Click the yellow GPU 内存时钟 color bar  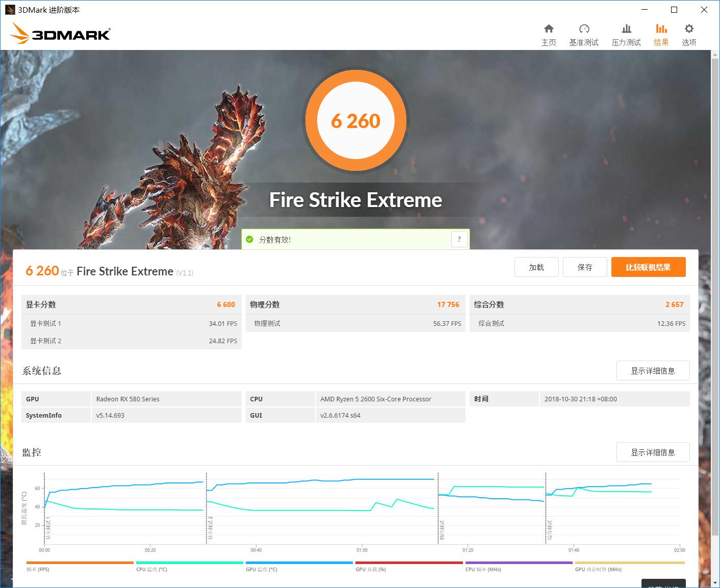pyautogui.click(x=630, y=563)
